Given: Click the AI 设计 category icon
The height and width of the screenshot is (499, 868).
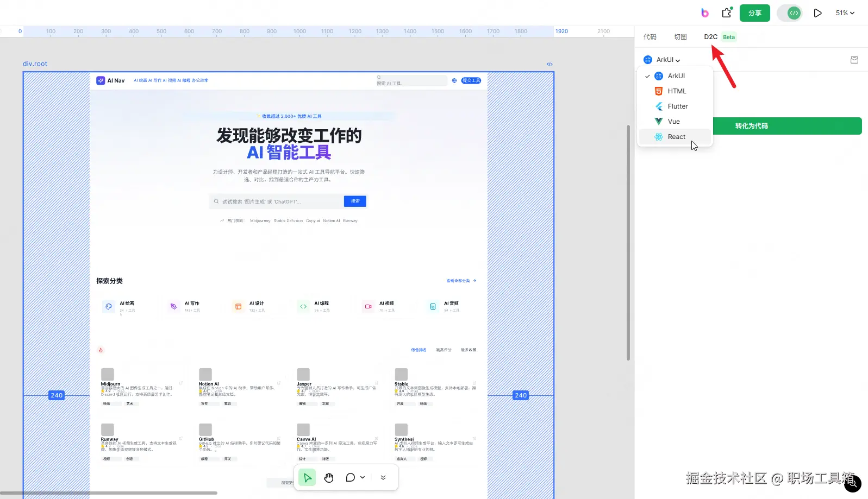Looking at the screenshot, I should [238, 307].
